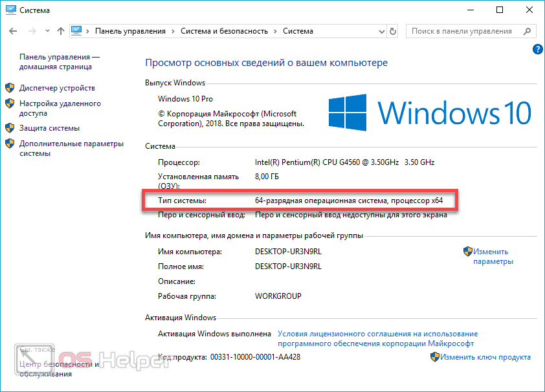Expand chevron after Система и безопасность
This screenshot has width=545, height=392.
pos(275,31)
